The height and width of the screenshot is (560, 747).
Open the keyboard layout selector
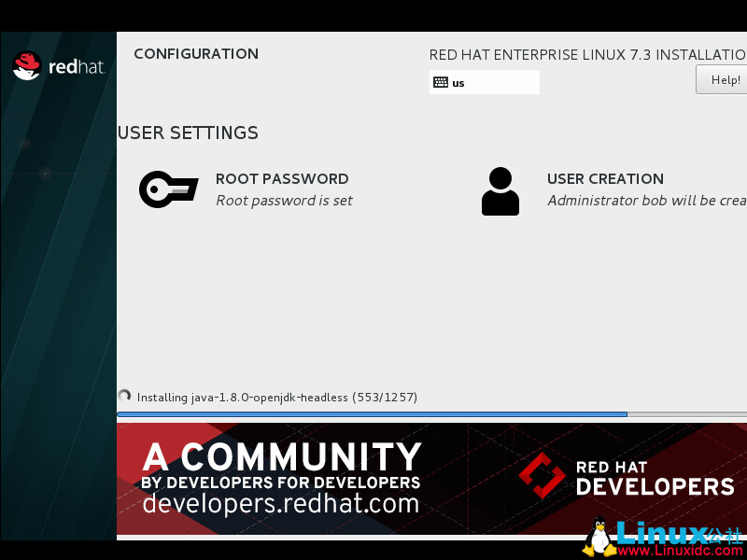tap(484, 82)
